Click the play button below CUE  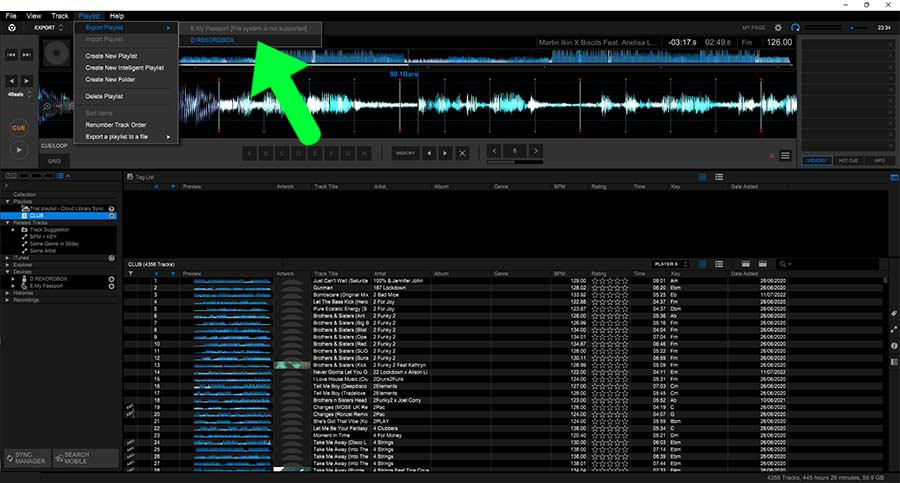(x=18, y=150)
